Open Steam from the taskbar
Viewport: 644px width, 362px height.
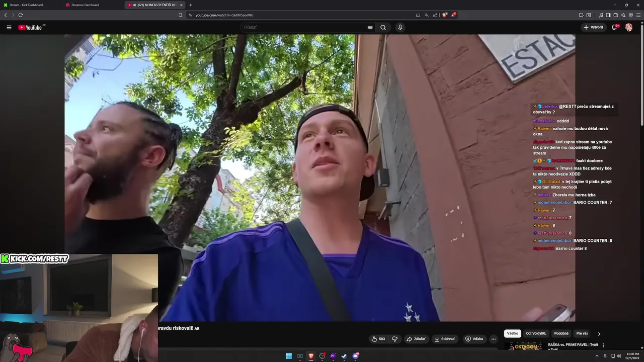click(344, 356)
